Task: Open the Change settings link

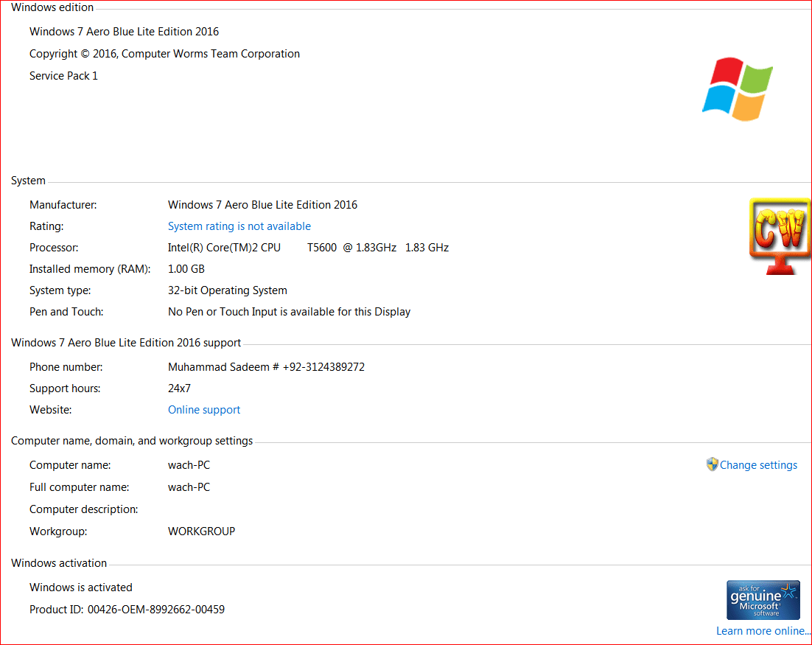Action: [x=758, y=465]
